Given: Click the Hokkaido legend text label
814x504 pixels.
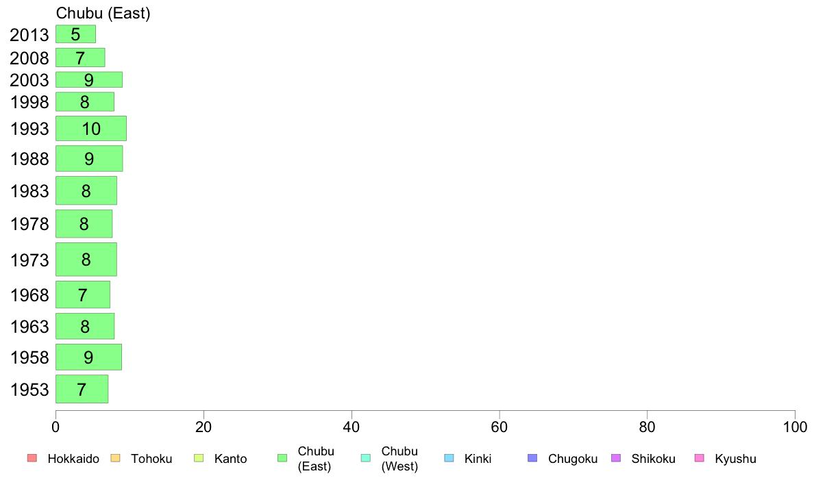Looking at the screenshot, I should coord(73,459).
